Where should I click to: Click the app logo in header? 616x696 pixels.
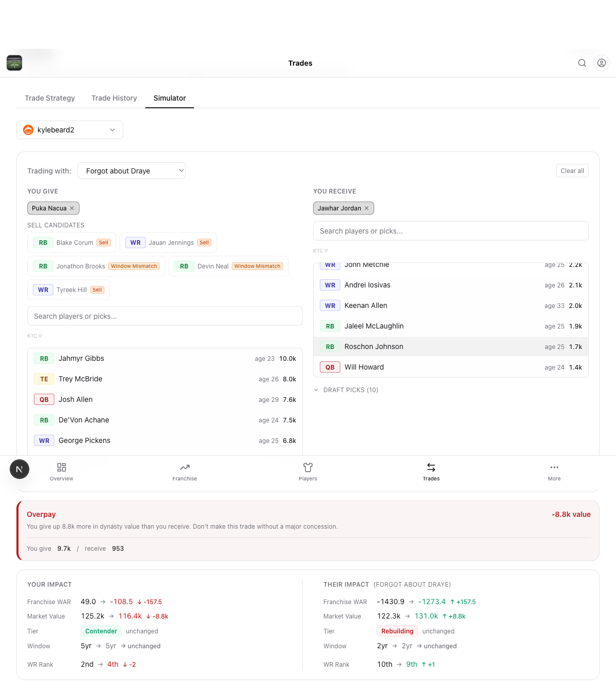pyautogui.click(x=14, y=63)
